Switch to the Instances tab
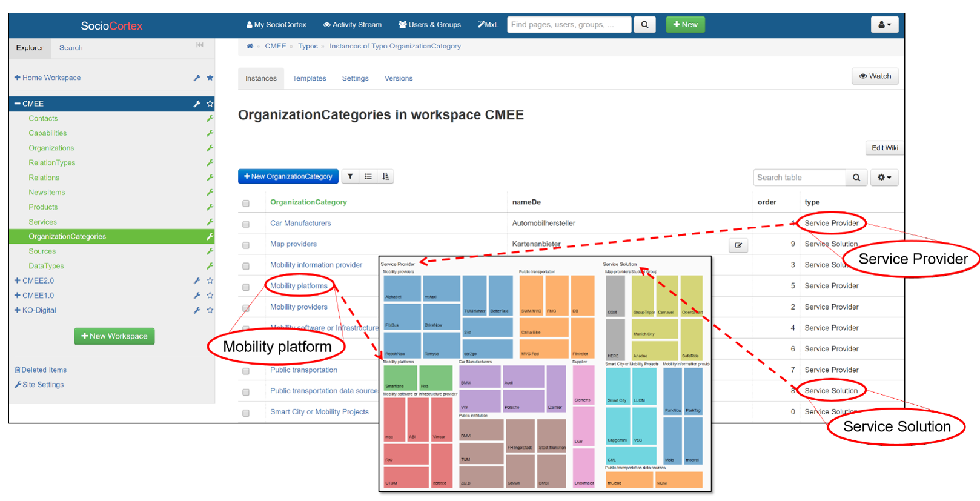The image size is (980, 501). click(x=261, y=79)
